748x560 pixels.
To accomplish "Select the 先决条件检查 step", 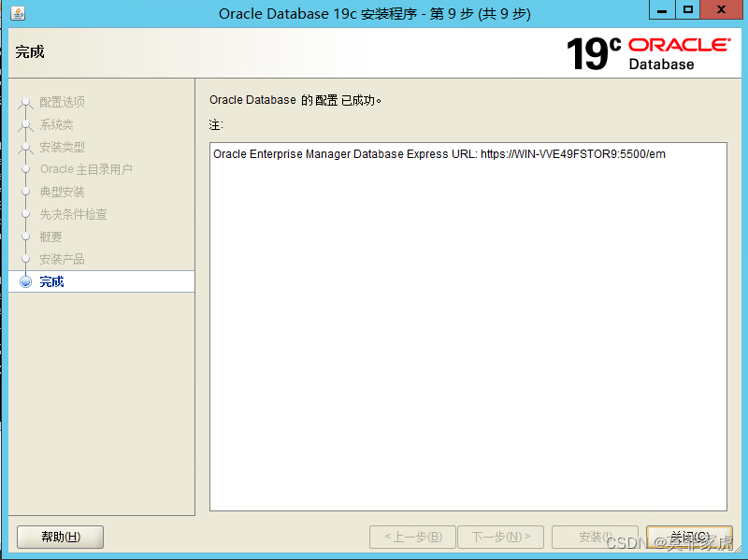I will (73, 214).
